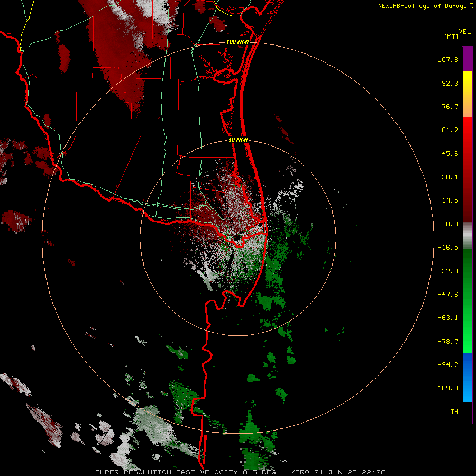
Task: Click the purple segment of the velocity scale
Action: [x=467, y=59]
